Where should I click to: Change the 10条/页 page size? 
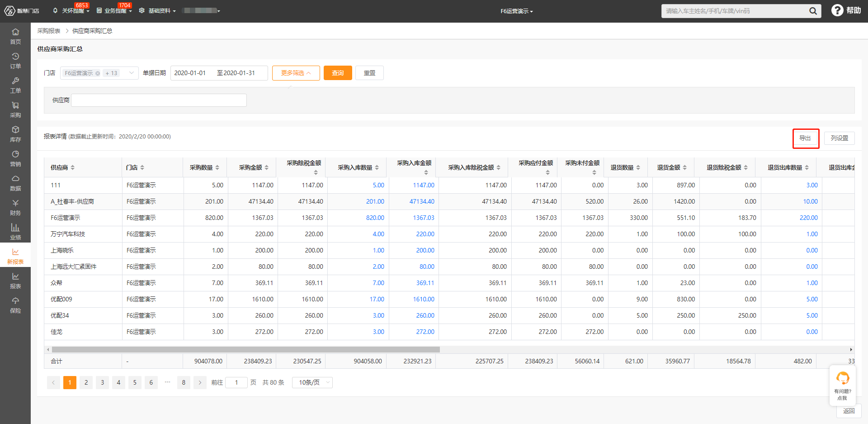coord(312,382)
